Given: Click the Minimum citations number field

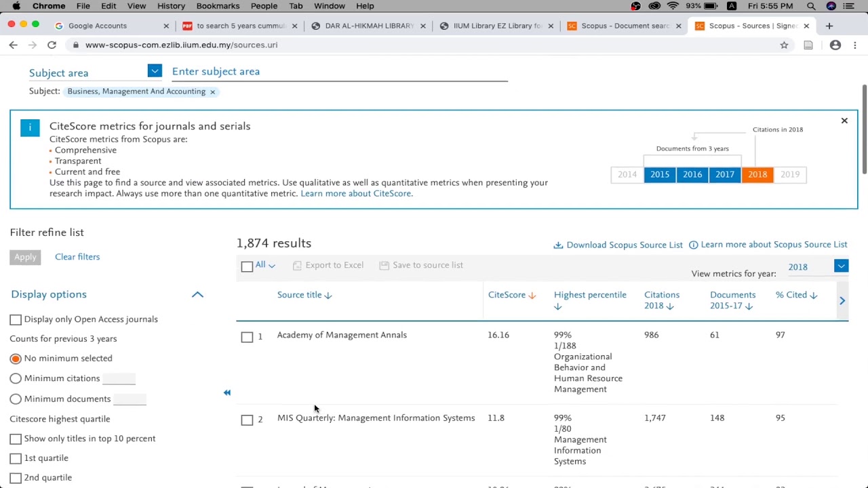Looking at the screenshot, I should click(119, 378).
